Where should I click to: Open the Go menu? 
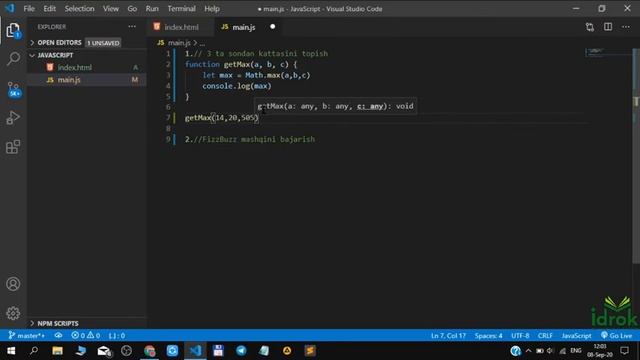[x=132, y=9]
